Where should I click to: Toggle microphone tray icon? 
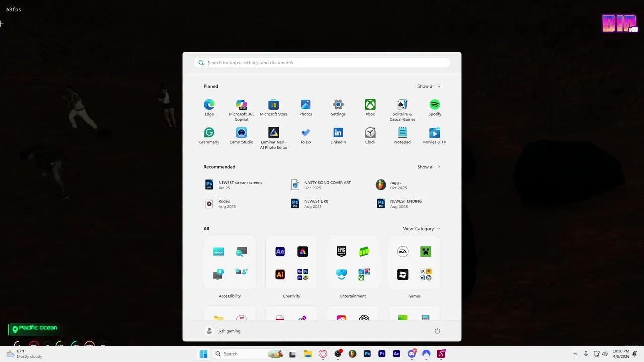[x=586, y=354]
